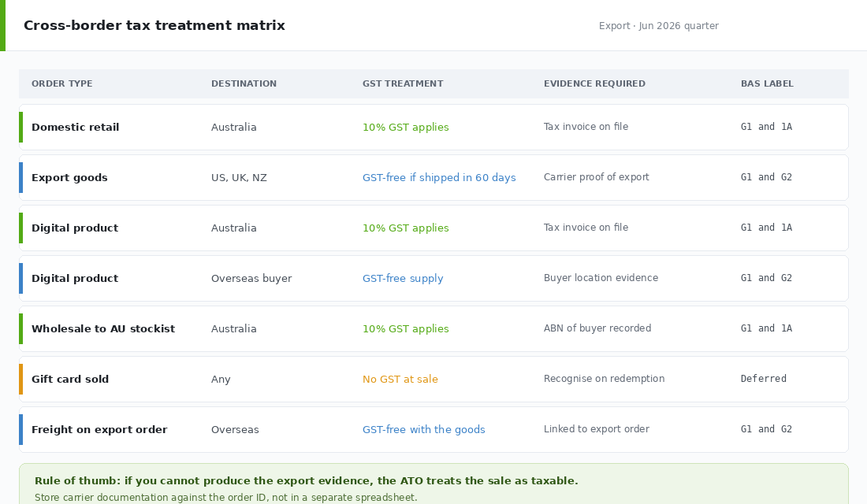Click the 'Rule of thumb' bold note
Image resolution: width=867 pixels, height=504 pixels.
pos(307,481)
